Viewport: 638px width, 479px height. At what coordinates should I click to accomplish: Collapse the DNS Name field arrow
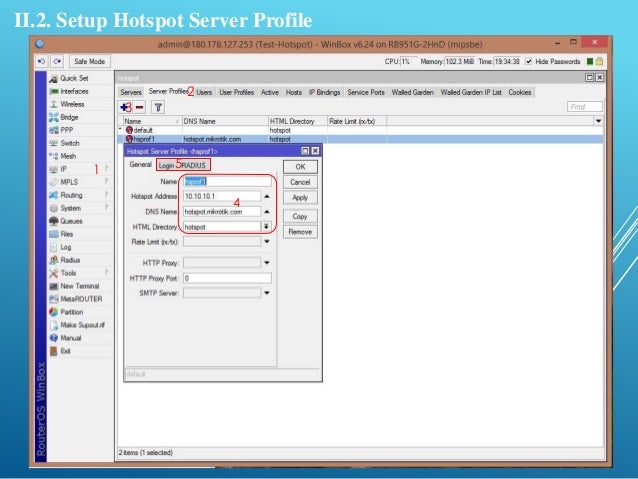click(267, 212)
